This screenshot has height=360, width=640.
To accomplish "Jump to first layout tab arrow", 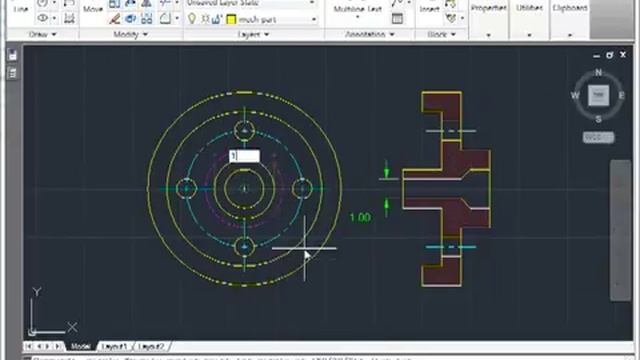I will tap(29, 346).
